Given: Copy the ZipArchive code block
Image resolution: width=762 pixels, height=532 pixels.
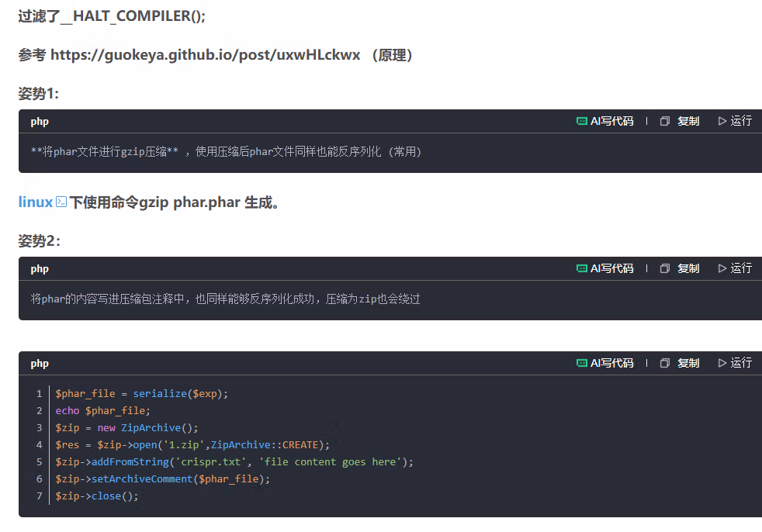Looking at the screenshot, I should [x=680, y=363].
